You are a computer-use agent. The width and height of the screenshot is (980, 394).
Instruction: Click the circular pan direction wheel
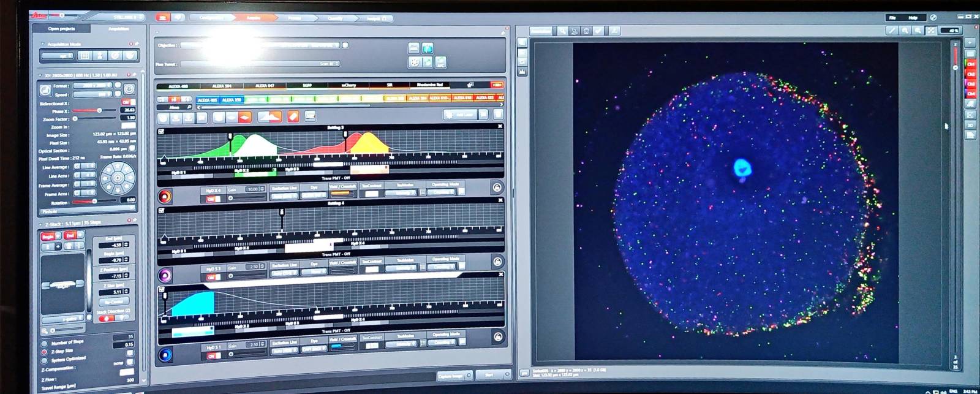(x=117, y=178)
